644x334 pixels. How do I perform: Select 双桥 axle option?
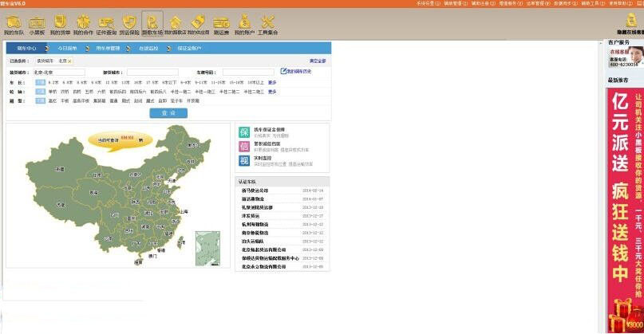click(65, 92)
